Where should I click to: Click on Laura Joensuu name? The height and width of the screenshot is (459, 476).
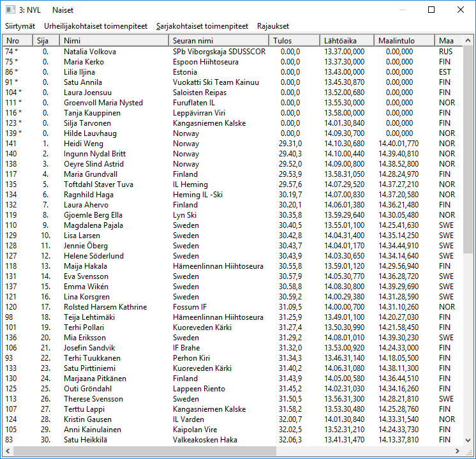tap(87, 93)
